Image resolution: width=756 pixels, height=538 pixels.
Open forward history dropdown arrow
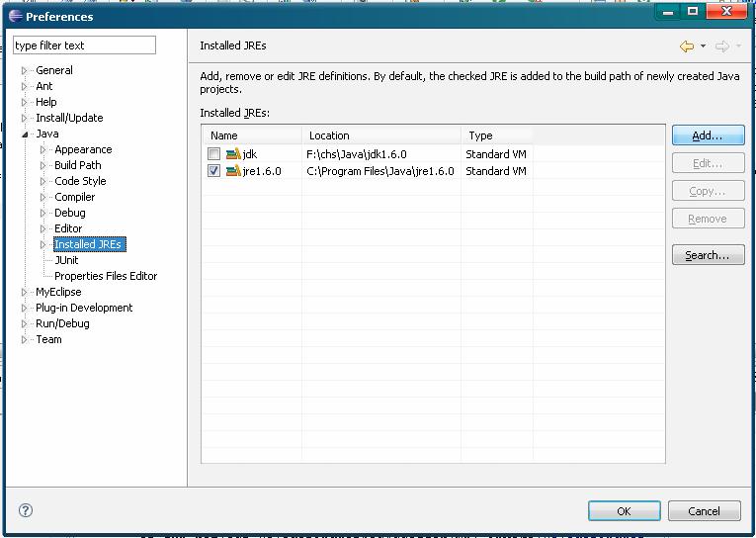[x=738, y=46]
